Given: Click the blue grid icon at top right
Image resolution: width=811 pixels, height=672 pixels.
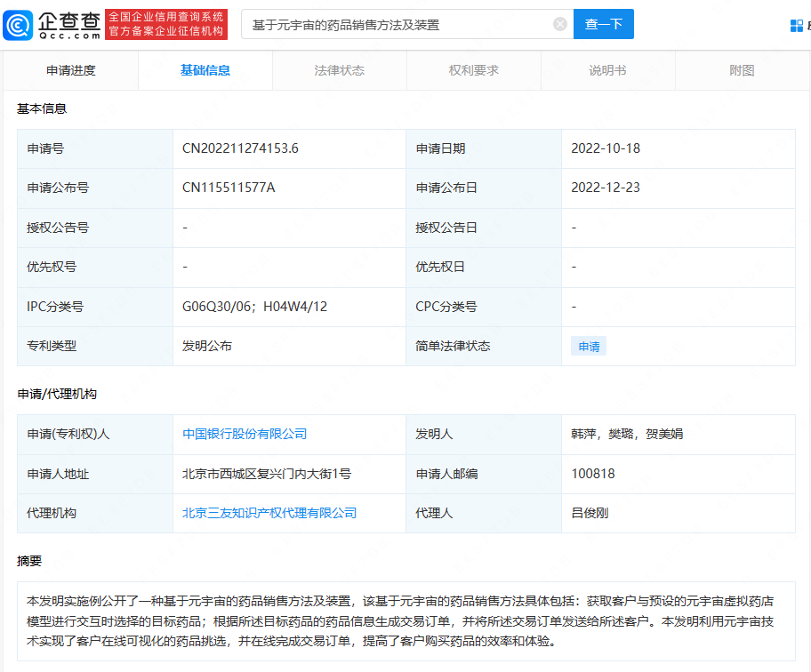Looking at the screenshot, I should [x=797, y=25].
